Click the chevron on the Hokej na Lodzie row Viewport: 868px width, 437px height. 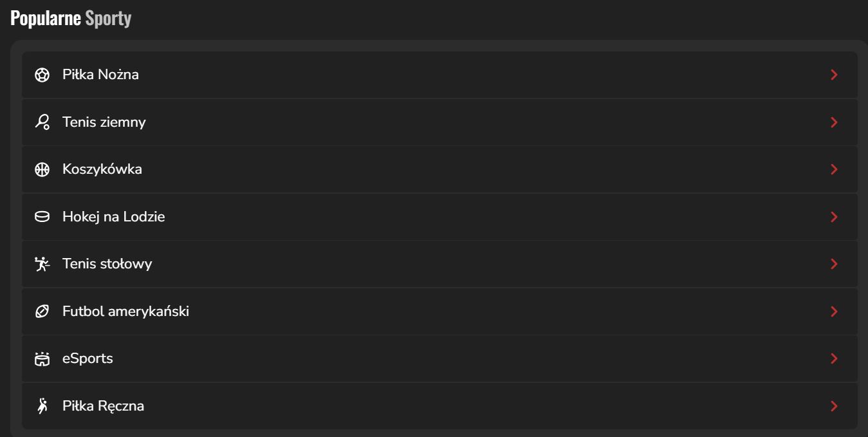point(834,217)
